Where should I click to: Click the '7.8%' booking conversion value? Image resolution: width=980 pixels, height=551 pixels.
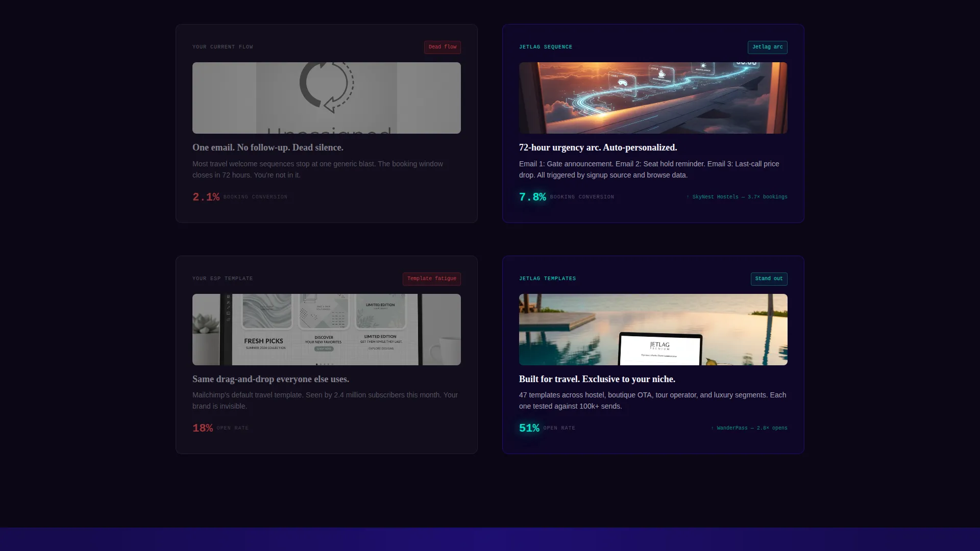532,197
